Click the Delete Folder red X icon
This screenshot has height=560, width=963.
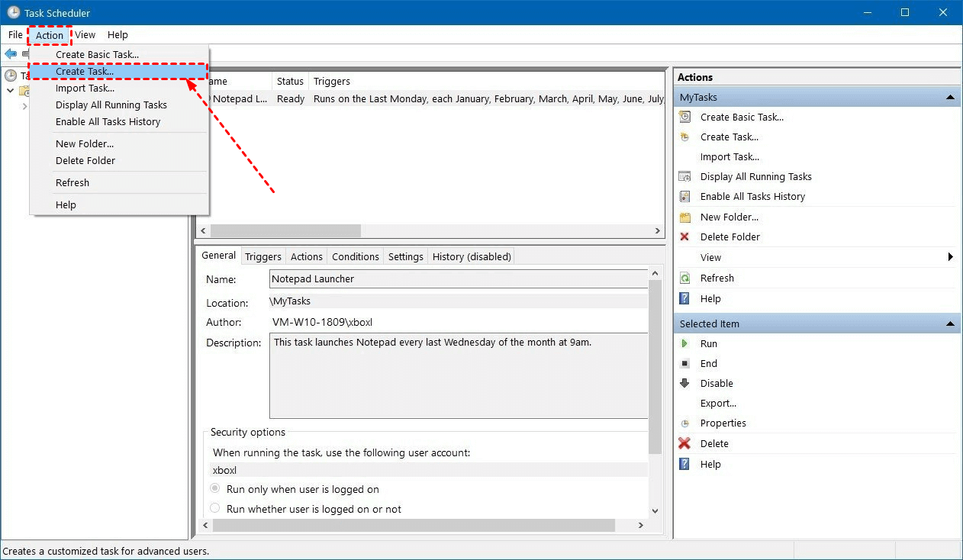(685, 237)
